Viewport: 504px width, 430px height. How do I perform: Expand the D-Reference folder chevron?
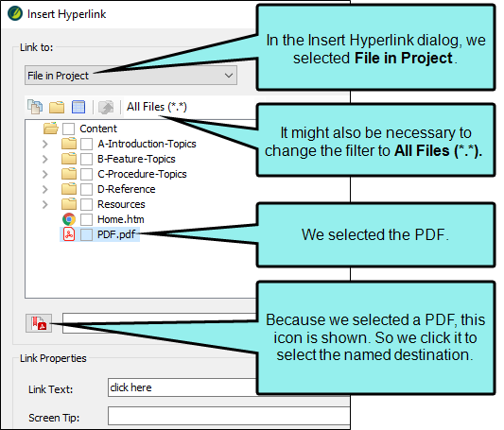45,189
